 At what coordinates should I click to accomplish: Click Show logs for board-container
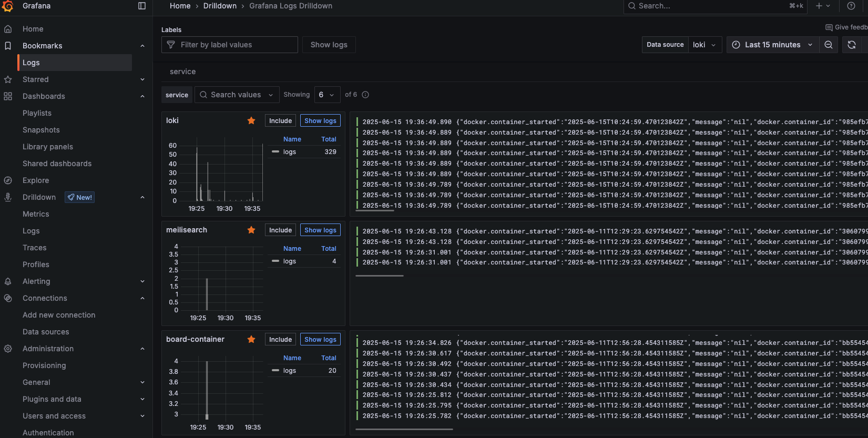pos(320,339)
